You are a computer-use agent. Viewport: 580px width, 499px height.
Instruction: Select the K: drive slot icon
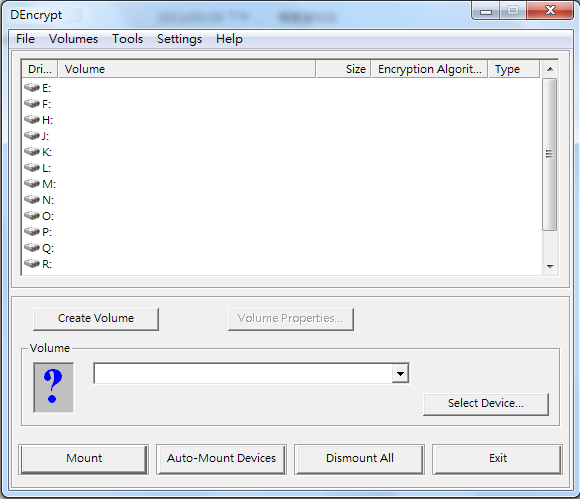click(32, 152)
